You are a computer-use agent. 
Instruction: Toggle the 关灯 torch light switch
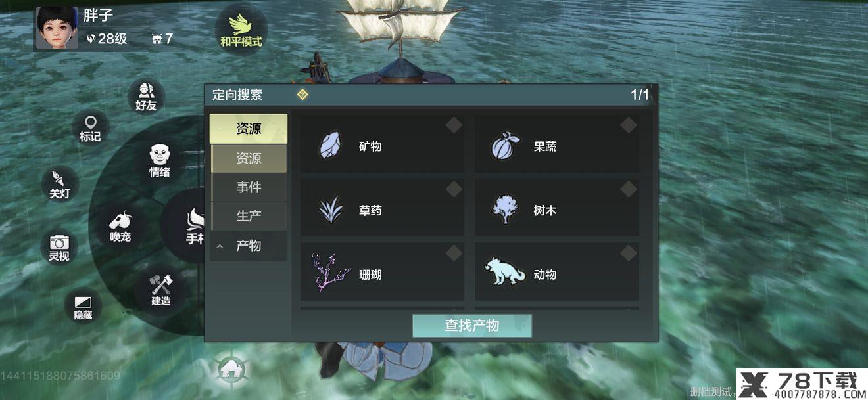tap(60, 185)
